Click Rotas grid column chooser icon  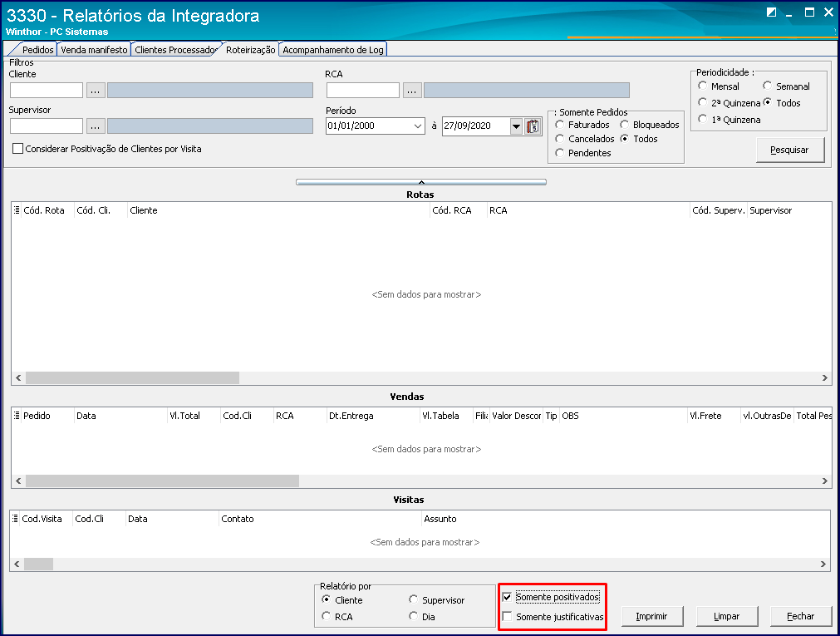click(x=17, y=210)
